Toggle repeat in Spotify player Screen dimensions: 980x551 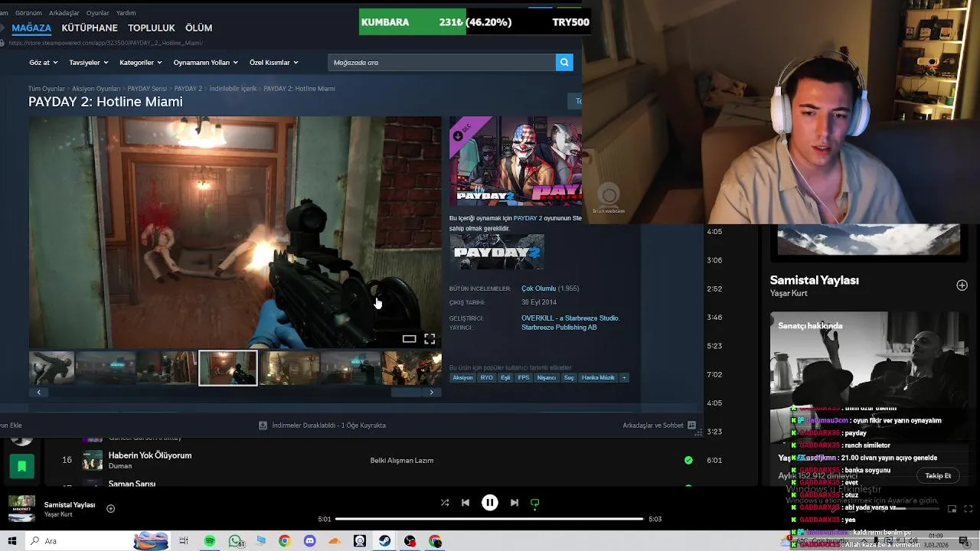pyautogui.click(x=535, y=503)
